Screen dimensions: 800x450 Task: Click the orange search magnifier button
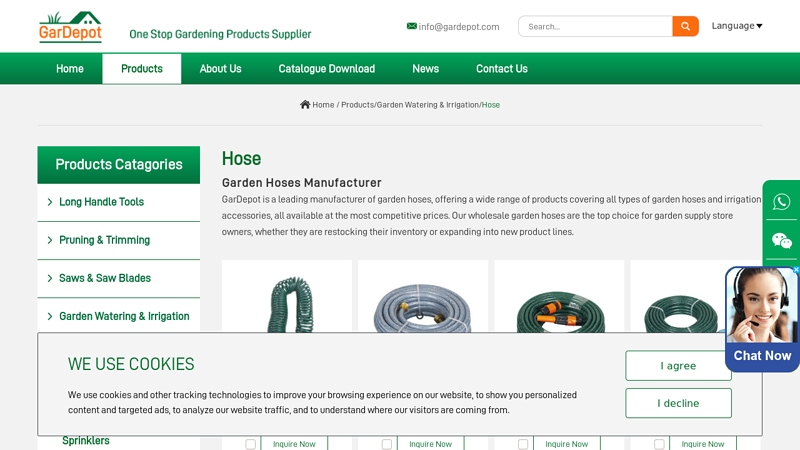click(685, 26)
